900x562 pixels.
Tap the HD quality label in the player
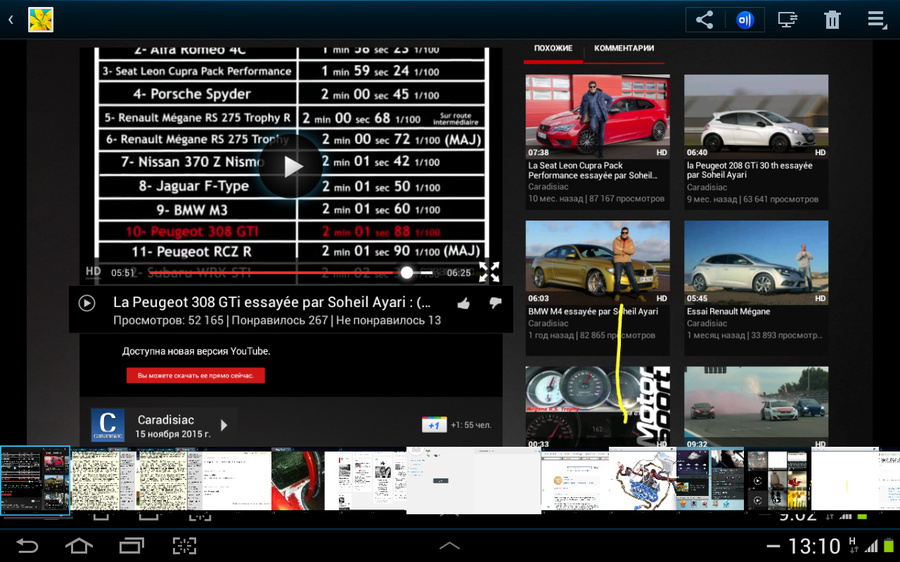point(93,272)
